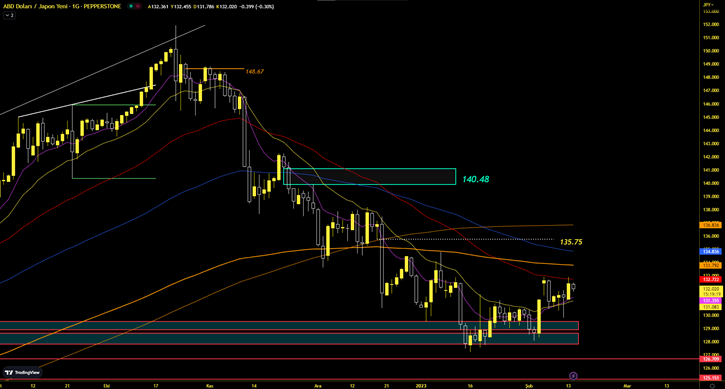Click the 148.67 orange price label
The height and width of the screenshot is (389, 725).
click(254, 72)
